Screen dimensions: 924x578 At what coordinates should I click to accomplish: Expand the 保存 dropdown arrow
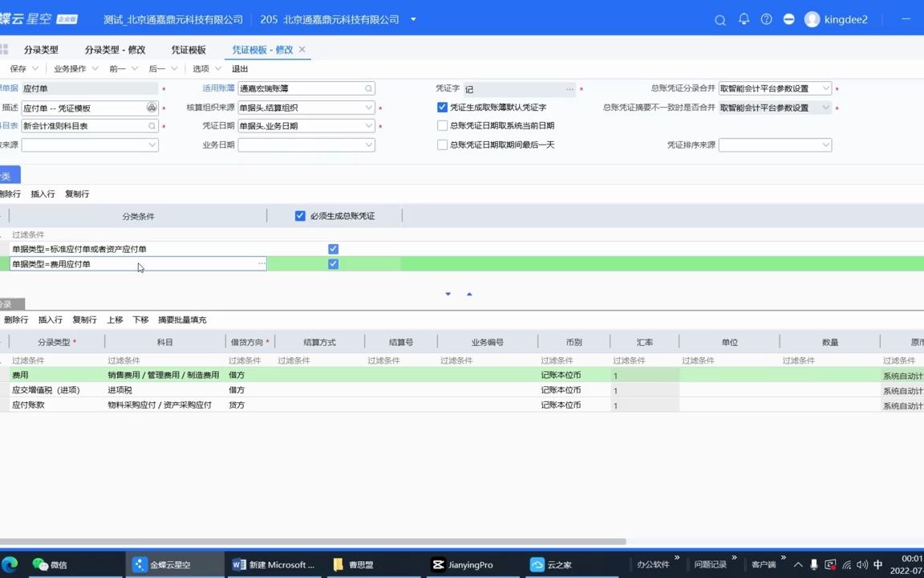point(34,68)
